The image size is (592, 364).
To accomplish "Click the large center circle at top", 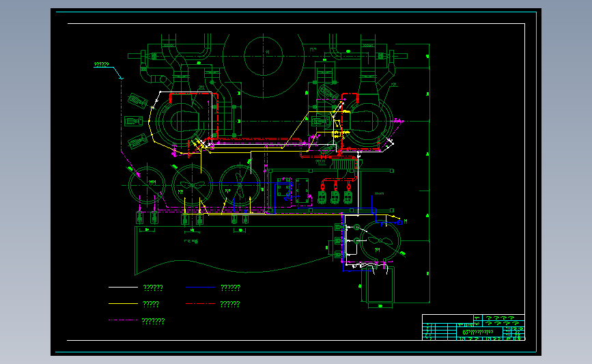I will coord(264,56).
